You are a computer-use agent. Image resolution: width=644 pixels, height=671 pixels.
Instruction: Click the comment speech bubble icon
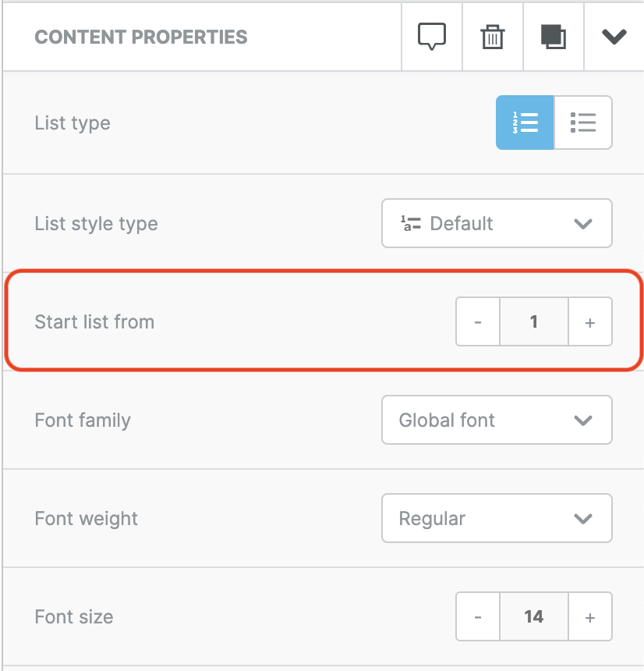point(432,37)
